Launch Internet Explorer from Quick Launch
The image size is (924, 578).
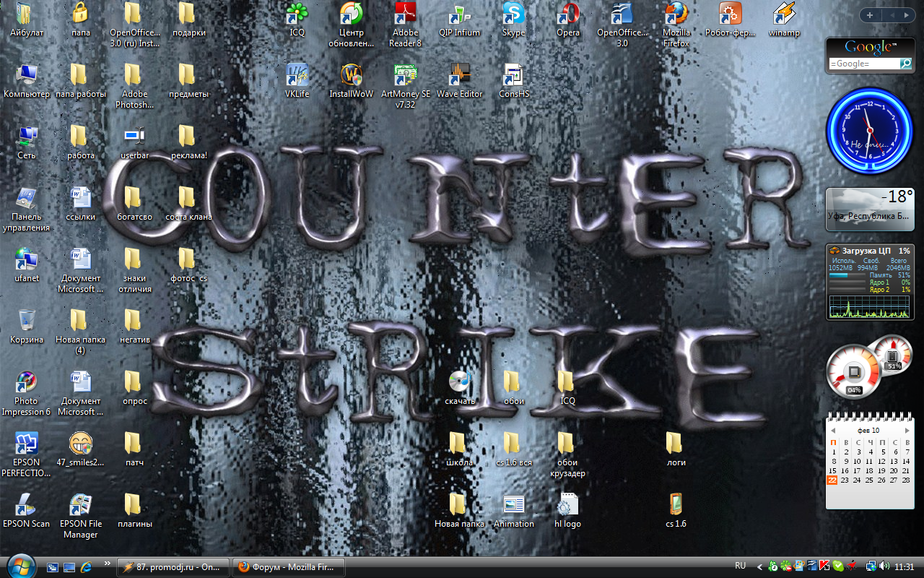pyautogui.click(x=86, y=566)
